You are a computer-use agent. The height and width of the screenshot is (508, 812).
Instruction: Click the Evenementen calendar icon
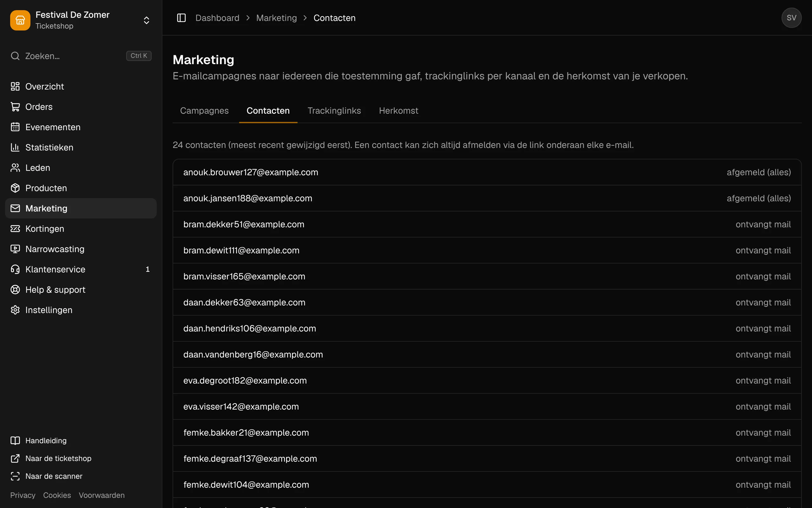[15, 127]
